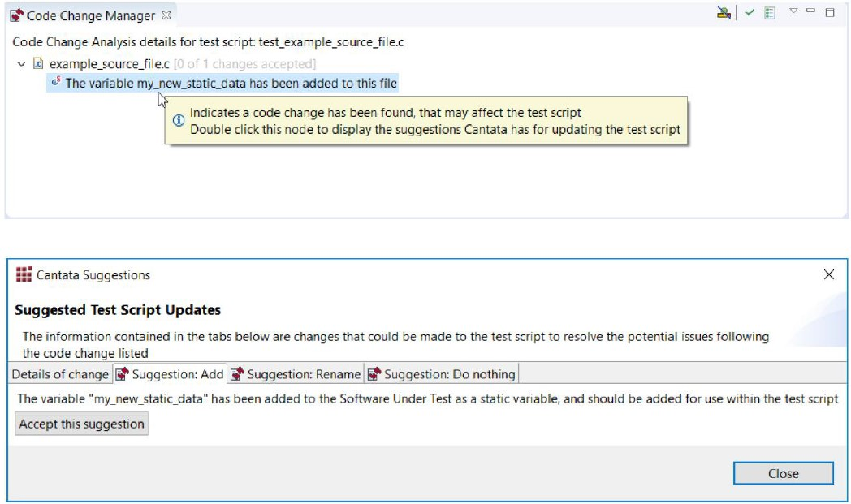This screenshot has height=504, width=851.
Task: Click the C file icon beside example_source_file.c
Action: pyautogui.click(x=38, y=63)
